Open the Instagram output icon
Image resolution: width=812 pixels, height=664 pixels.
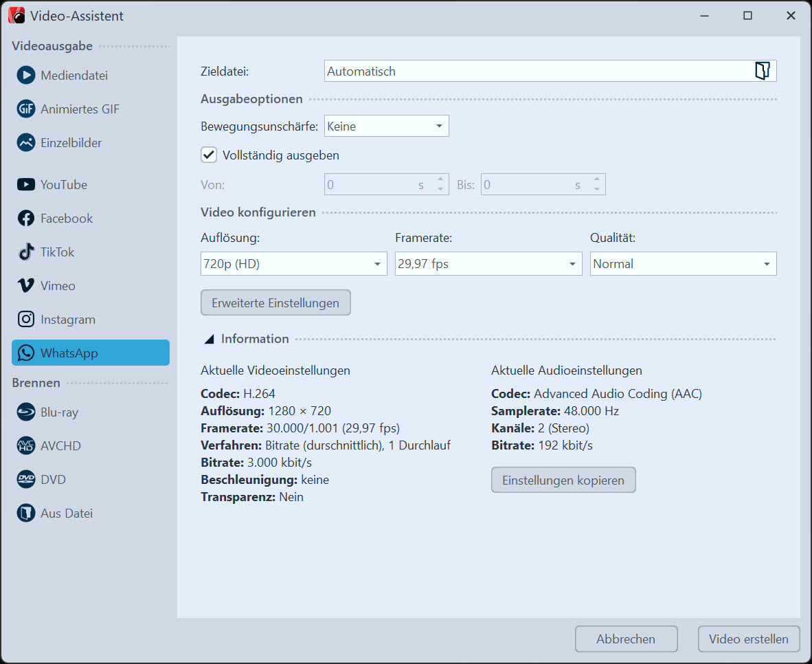(26, 320)
